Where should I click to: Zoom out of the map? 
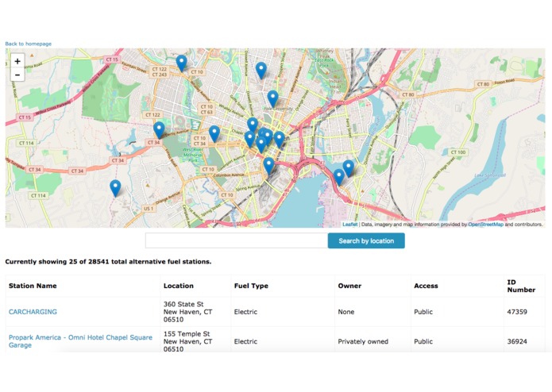tap(17, 75)
